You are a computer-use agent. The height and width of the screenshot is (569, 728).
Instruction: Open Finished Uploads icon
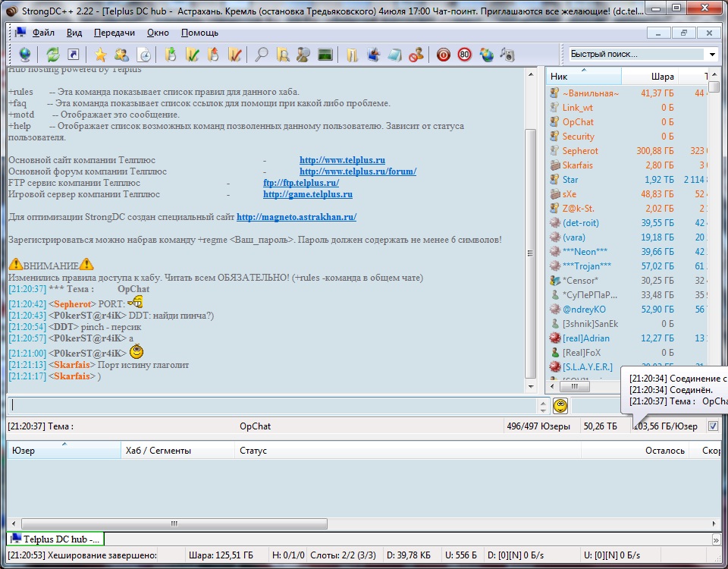point(235,55)
